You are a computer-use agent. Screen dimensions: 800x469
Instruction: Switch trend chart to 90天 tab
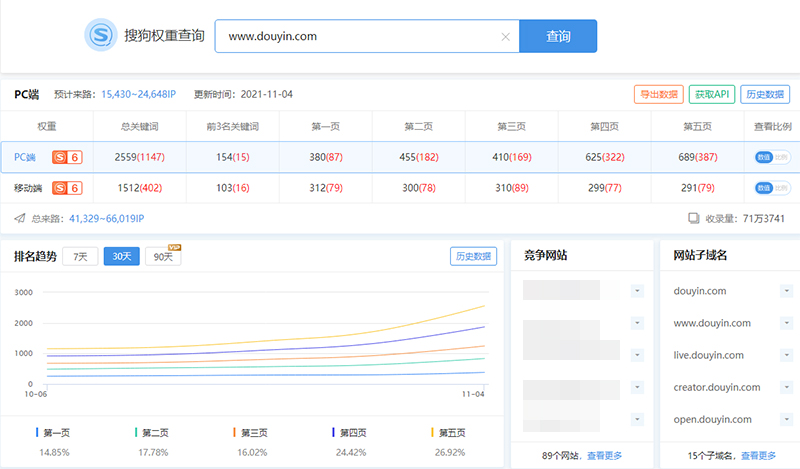coord(163,257)
